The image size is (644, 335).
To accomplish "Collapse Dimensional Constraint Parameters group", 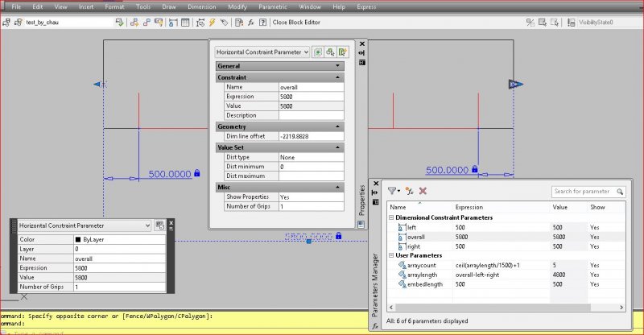I will coord(391,217).
